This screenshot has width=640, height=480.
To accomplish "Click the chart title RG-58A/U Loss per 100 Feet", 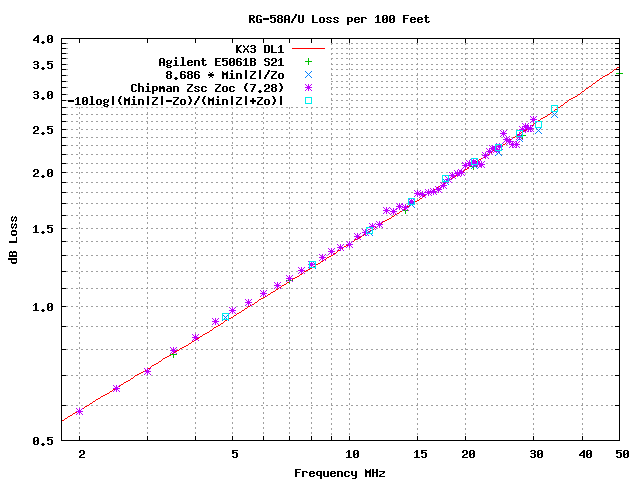I will coord(339,19).
